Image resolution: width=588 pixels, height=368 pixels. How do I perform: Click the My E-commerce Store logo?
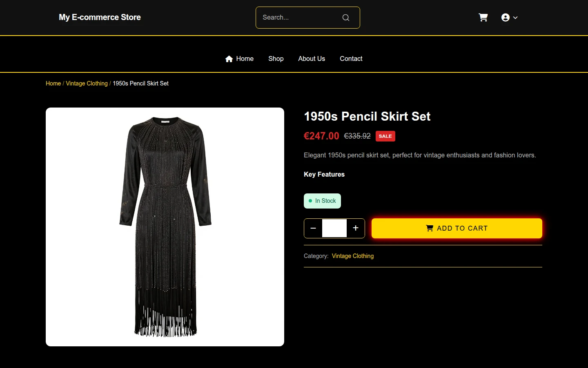click(x=100, y=17)
